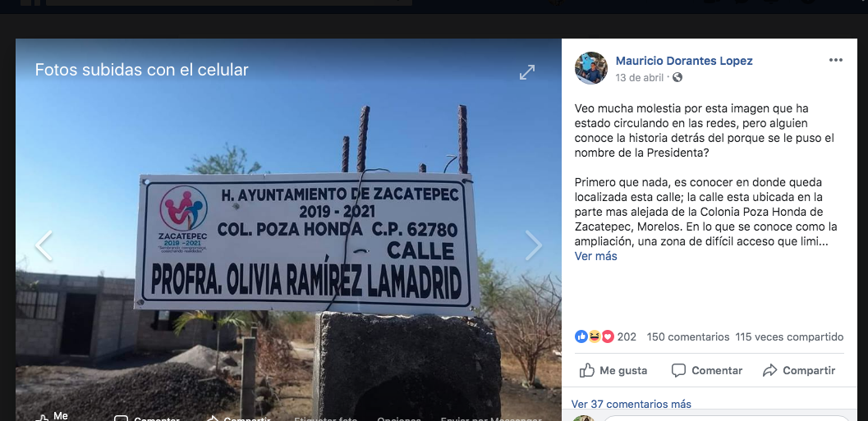Click the Comentar button in sidebar
This screenshot has height=421, width=868.
(706, 371)
